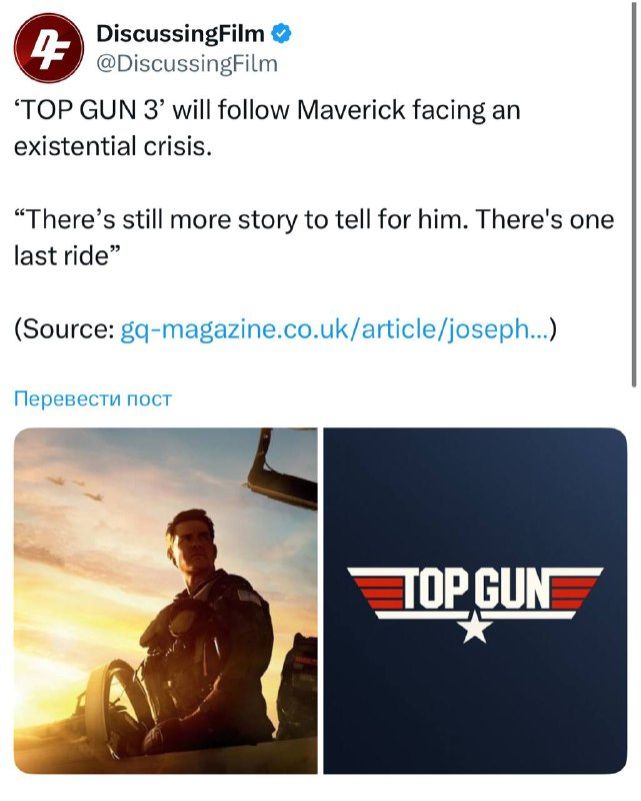Image resolution: width=641 pixels, height=801 pixels.
Task: Click the "There's still more story" quote text
Action: click(314, 220)
